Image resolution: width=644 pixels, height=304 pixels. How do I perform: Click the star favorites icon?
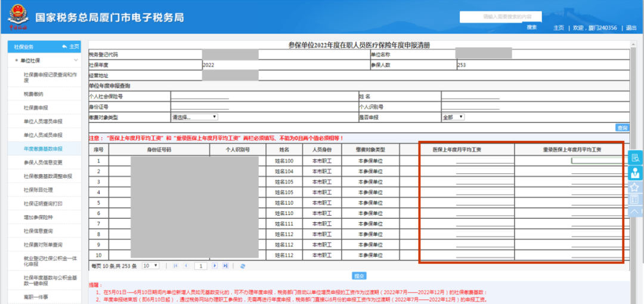point(635,186)
